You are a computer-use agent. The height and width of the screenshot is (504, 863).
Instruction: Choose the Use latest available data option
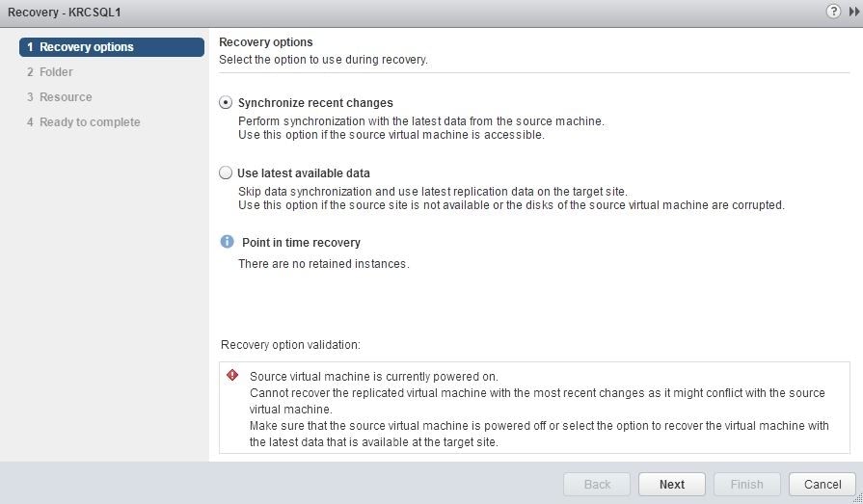pos(226,172)
